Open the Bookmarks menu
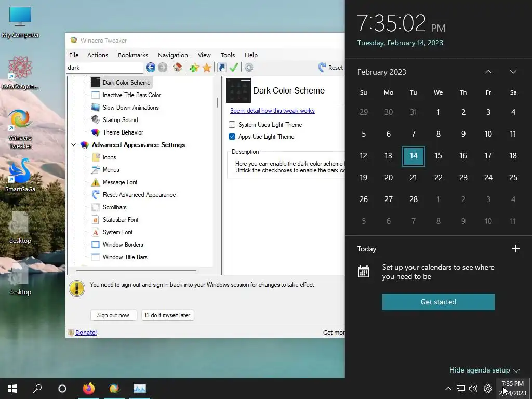This screenshot has width=532, height=399. (133, 55)
